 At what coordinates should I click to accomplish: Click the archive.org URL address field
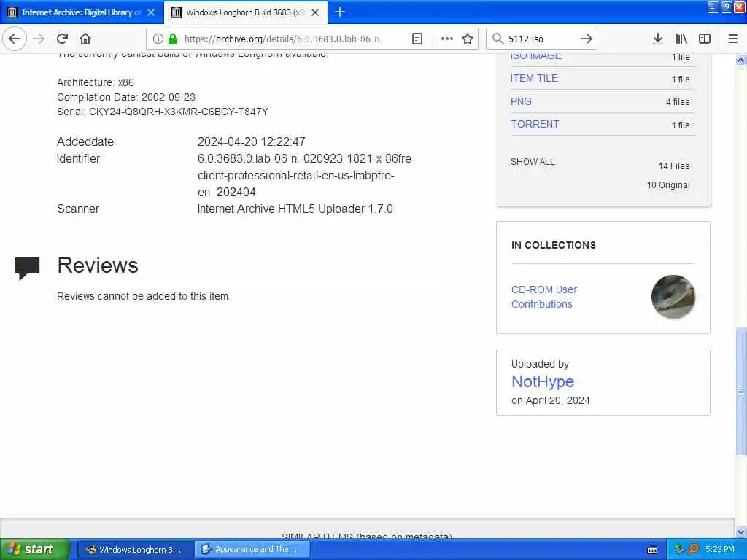point(282,39)
